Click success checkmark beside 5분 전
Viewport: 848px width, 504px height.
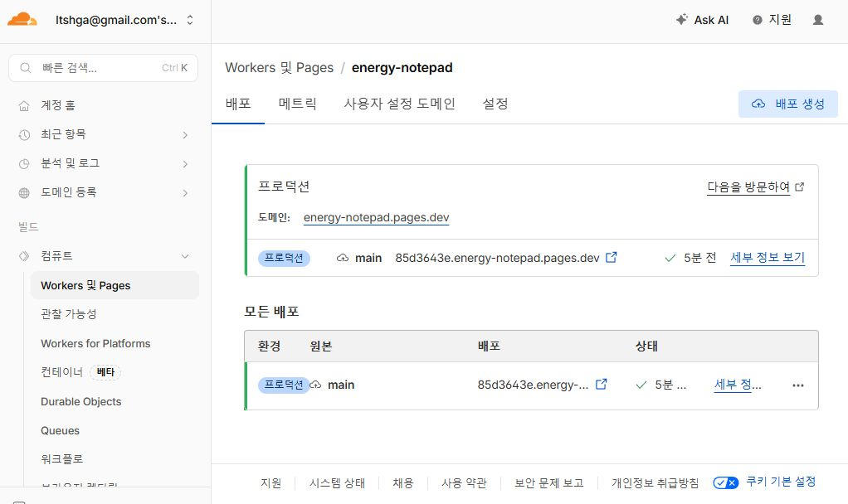tap(670, 258)
